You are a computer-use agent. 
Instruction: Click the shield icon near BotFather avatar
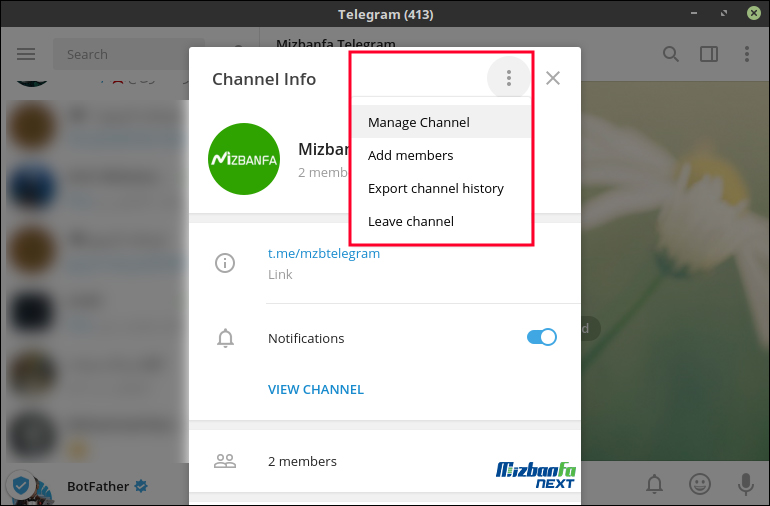[x=21, y=486]
